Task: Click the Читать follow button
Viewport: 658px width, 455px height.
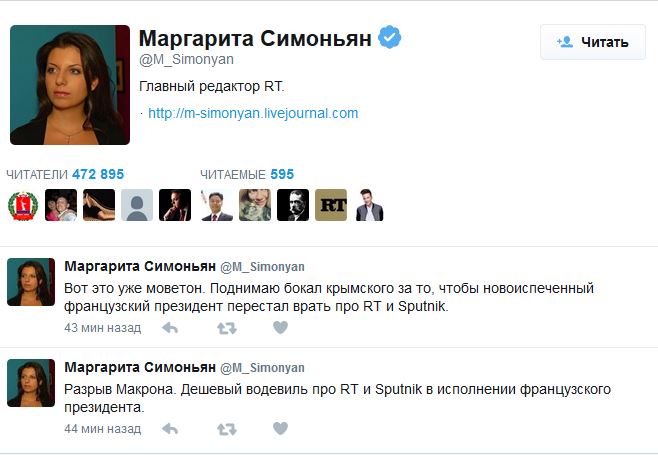Action: click(x=593, y=42)
